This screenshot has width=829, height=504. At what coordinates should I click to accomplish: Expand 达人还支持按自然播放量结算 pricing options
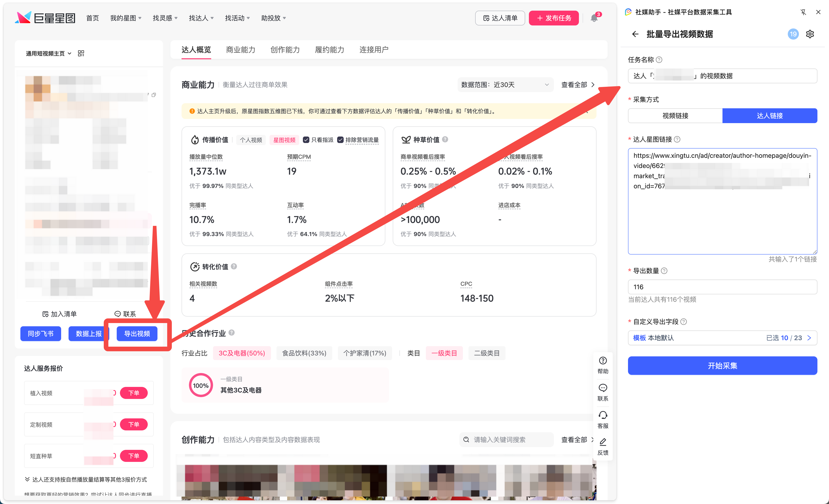tap(86, 479)
